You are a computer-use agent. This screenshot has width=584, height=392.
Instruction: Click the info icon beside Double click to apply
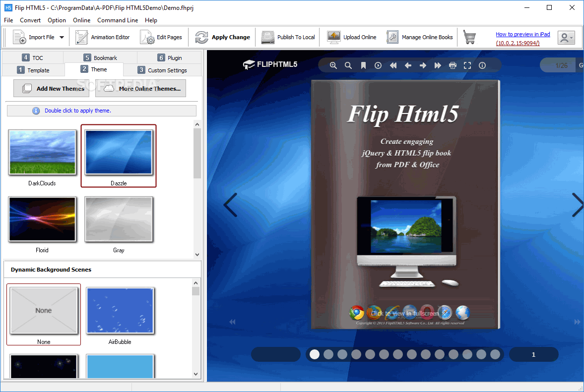(x=36, y=111)
